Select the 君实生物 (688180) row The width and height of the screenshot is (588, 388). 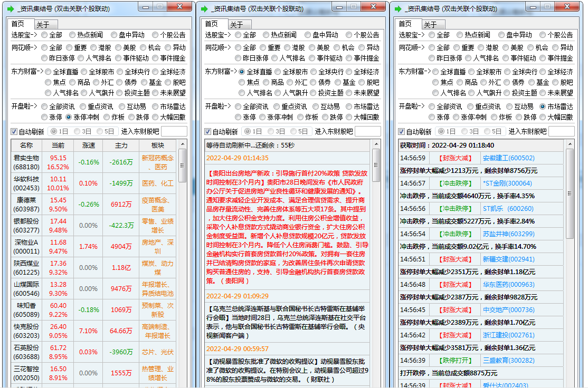94,162
